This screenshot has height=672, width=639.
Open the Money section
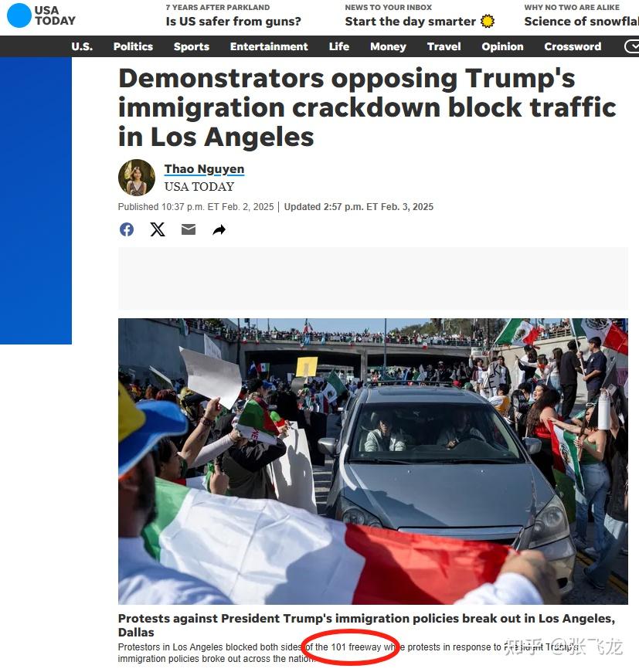[388, 46]
